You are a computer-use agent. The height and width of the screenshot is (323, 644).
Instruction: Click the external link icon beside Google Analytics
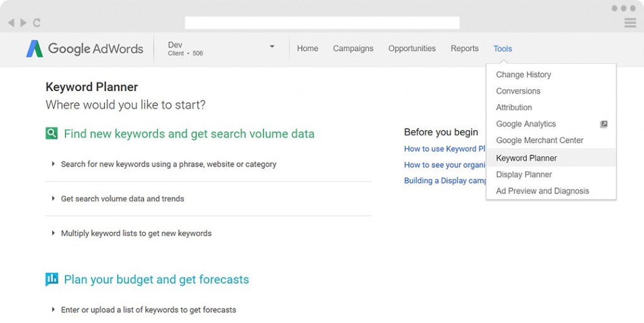tap(604, 124)
